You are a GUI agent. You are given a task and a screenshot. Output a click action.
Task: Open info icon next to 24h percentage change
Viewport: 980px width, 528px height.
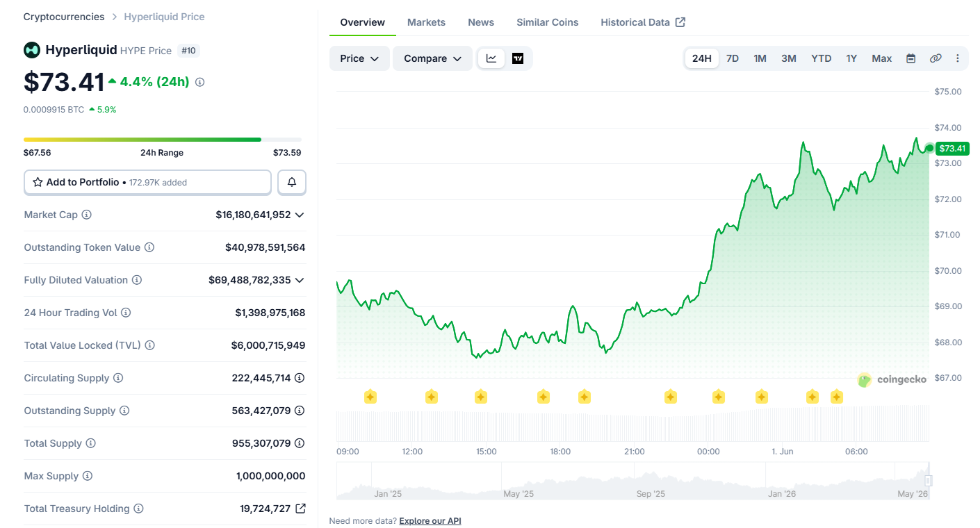click(200, 82)
